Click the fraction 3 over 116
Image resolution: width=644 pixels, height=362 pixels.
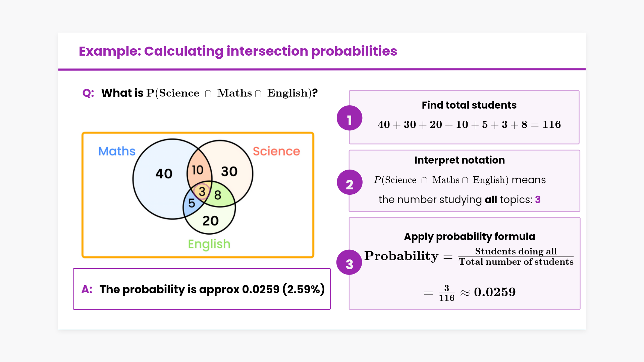click(446, 293)
